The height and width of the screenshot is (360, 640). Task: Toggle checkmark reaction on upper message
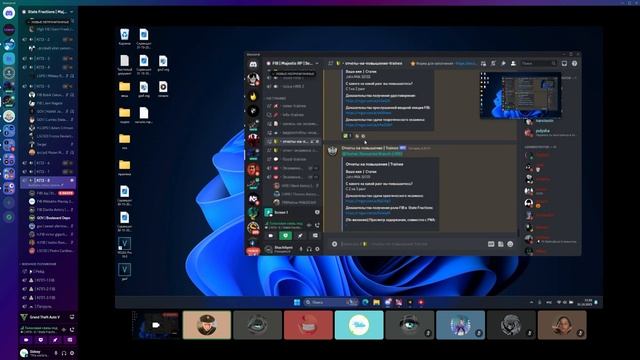[347, 136]
